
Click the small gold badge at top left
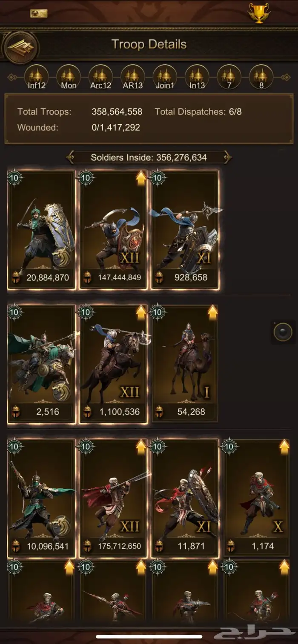[39, 13]
